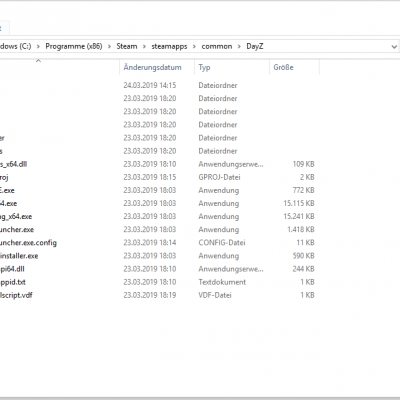Select file ending in s_x64.dll
Viewport: 400px width, 400px height.
pyautogui.click(x=13, y=164)
